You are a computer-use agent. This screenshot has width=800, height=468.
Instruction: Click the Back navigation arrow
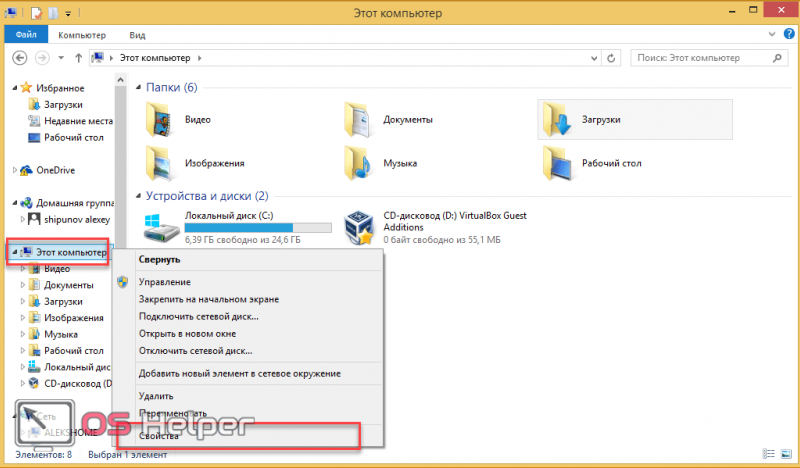click(x=19, y=58)
